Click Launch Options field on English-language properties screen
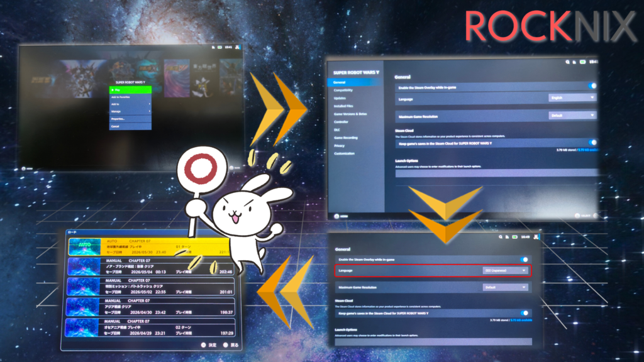The width and height of the screenshot is (644, 362). pos(496,173)
